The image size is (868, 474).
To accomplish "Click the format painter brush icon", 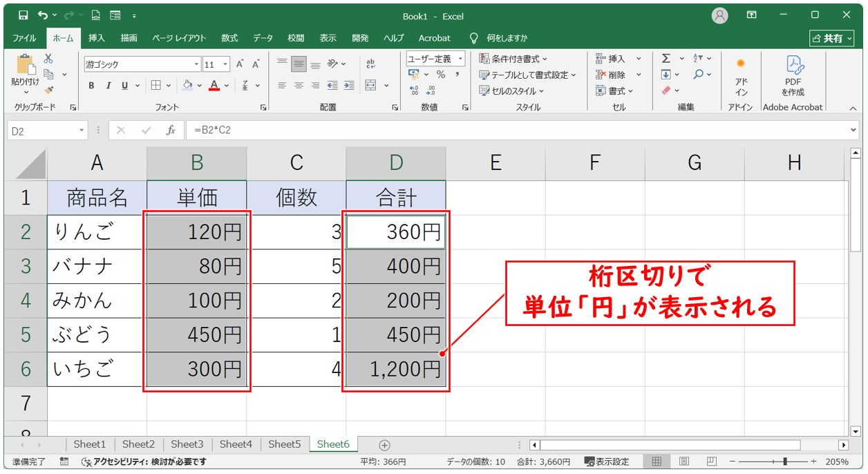I will (x=48, y=89).
